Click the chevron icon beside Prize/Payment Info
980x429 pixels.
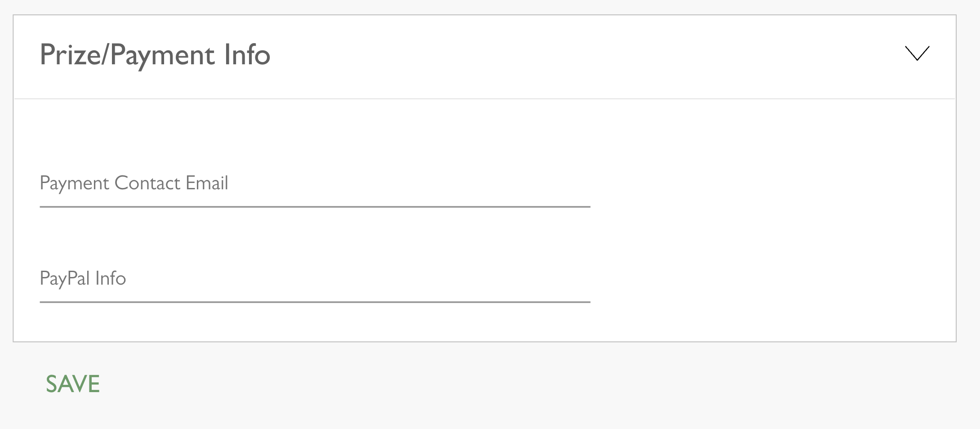917,54
